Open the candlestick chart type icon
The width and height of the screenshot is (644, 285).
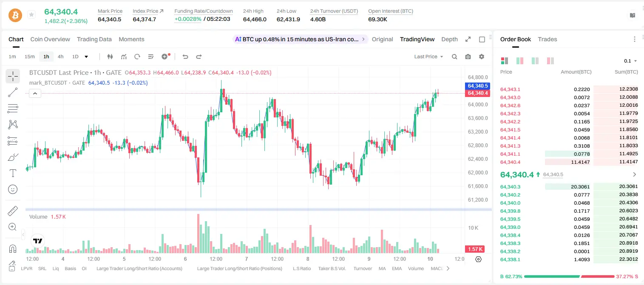point(110,57)
